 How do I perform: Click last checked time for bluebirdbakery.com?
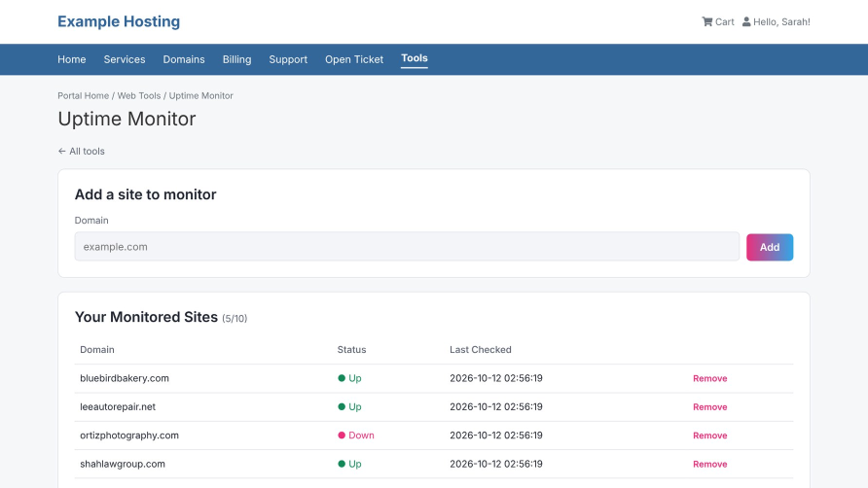coord(496,378)
